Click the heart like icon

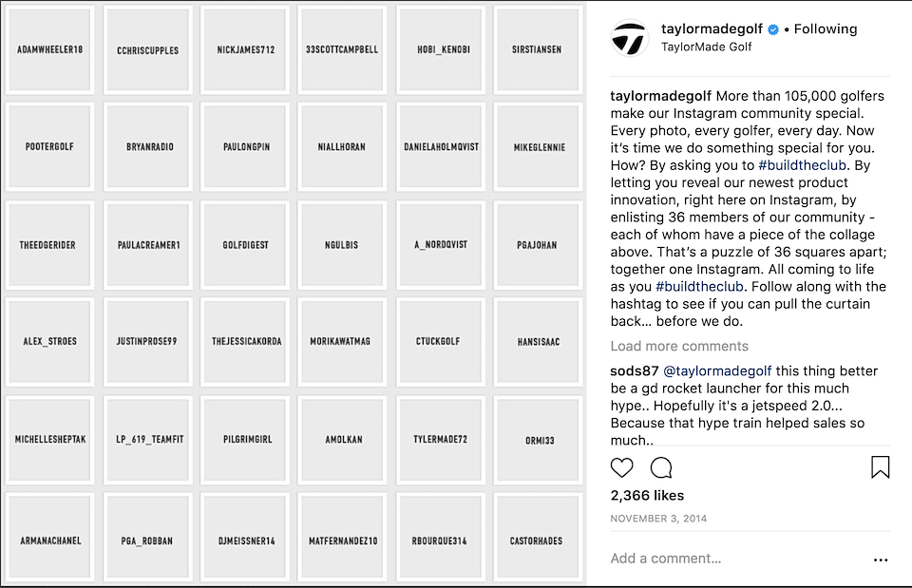pos(622,467)
